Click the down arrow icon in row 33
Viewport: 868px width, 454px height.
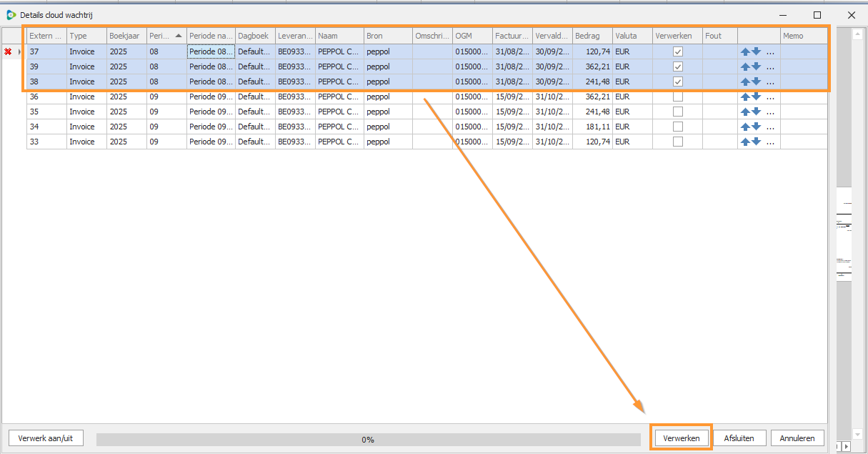coord(756,142)
